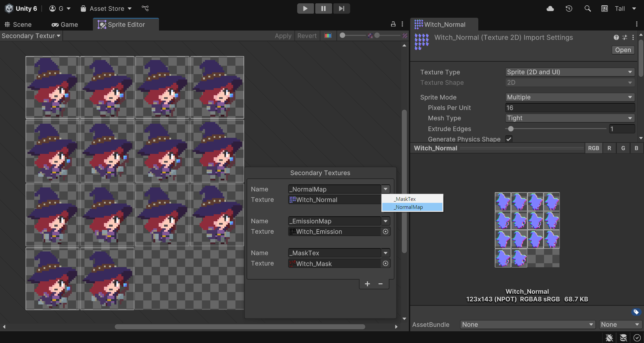This screenshot has height=343, width=644.
Task: Open the _EmissionMap name dropdown arrow
Action: (386, 221)
